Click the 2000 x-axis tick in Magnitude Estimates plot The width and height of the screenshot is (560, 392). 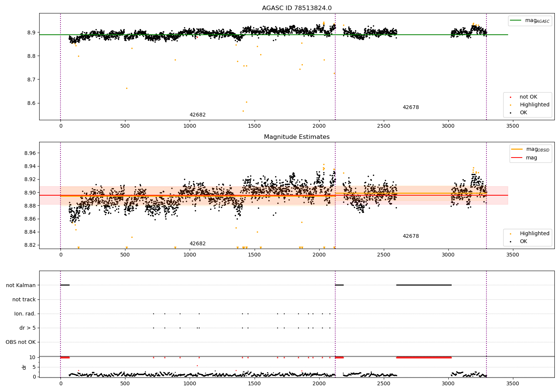pos(319,255)
